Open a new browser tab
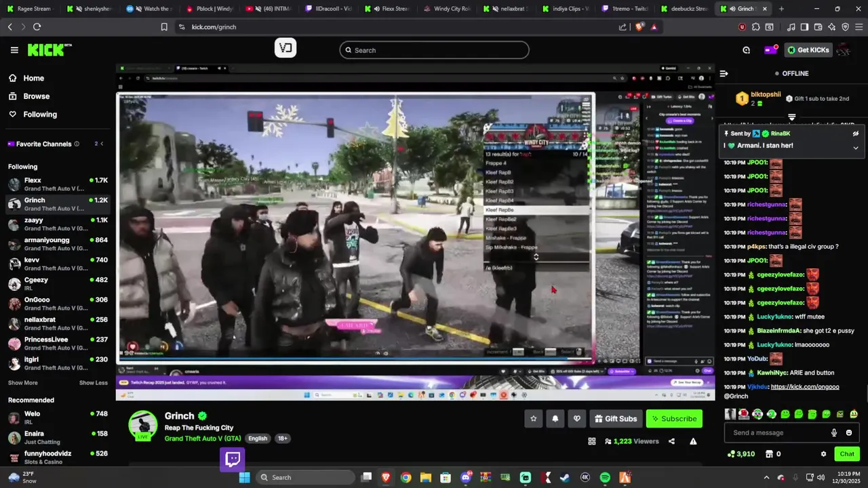868x488 pixels. (x=781, y=9)
